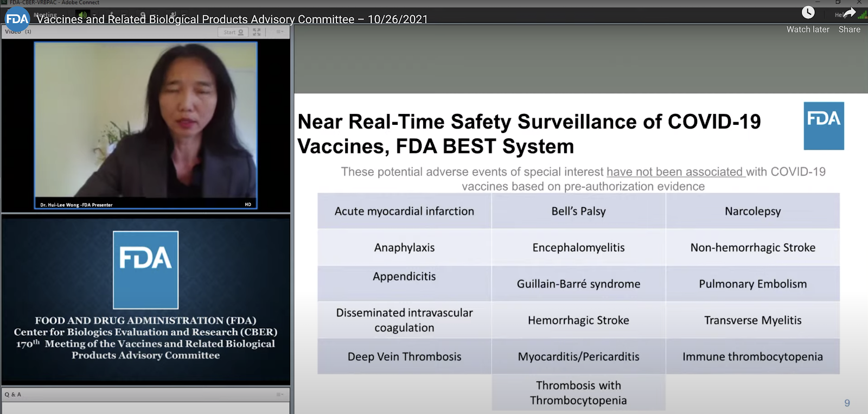Screen dimensions: 868x414
Task: Click the HD badge on presenter video
Action: pyautogui.click(x=248, y=205)
